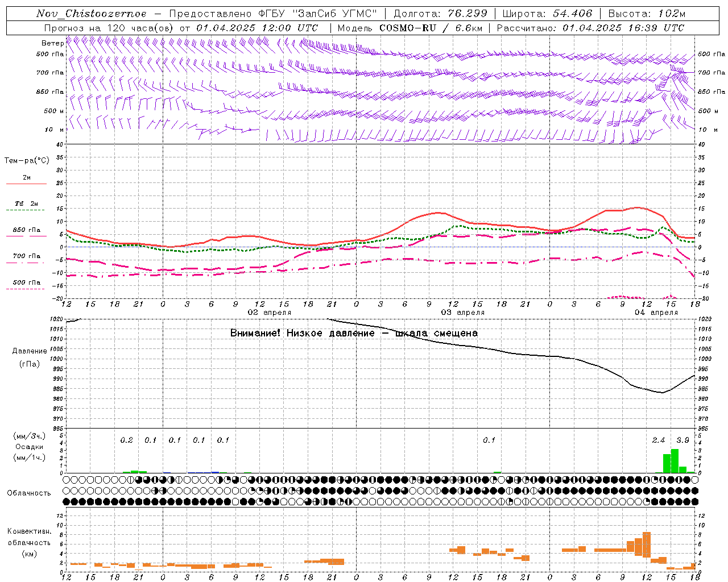The image size is (728, 582).
Task: Click the station name Nov_Chistoozernoe
Action: coord(92,14)
